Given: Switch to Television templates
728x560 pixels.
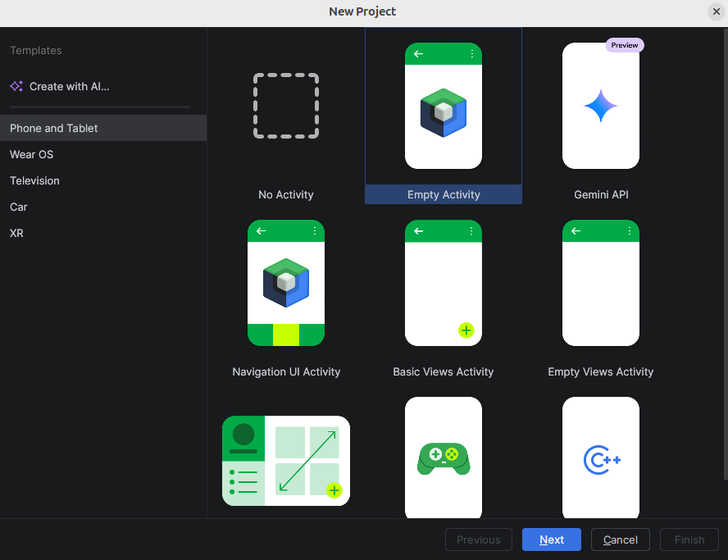Looking at the screenshot, I should pos(103,180).
